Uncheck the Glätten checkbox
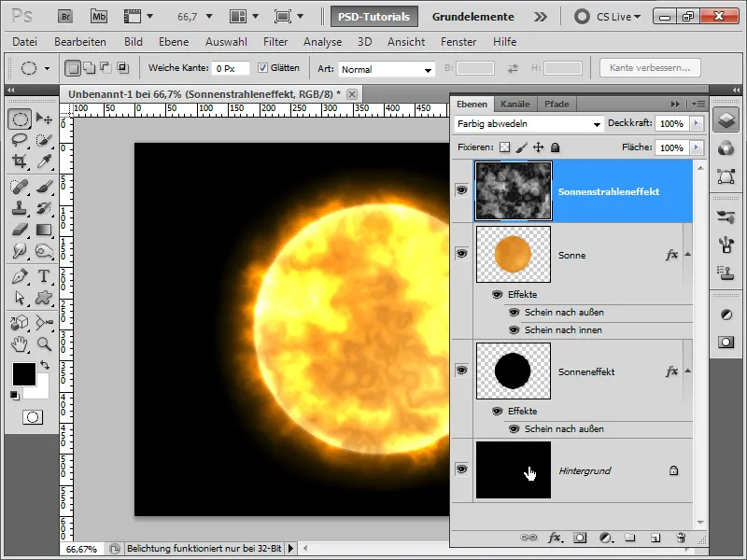 click(262, 68)
